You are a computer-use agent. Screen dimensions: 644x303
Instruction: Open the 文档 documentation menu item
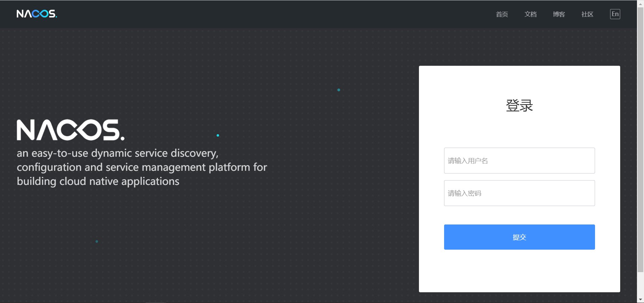click(x=530, y=14)
